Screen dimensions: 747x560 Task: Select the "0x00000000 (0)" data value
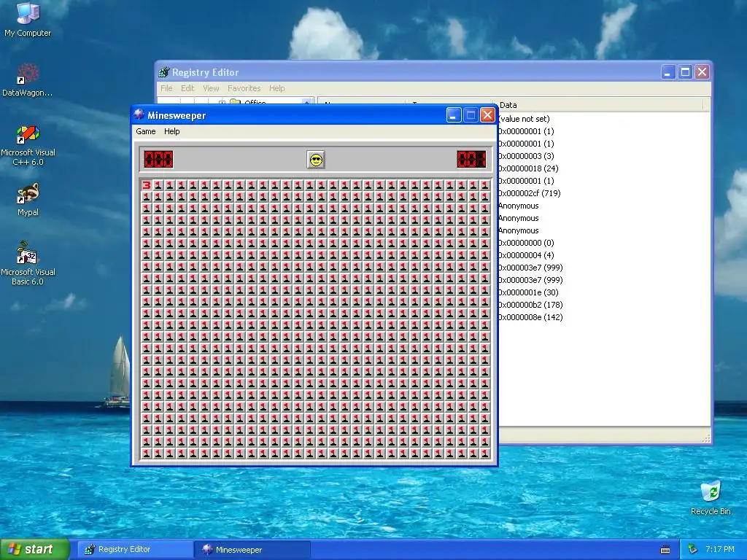(x=526, y=243)
